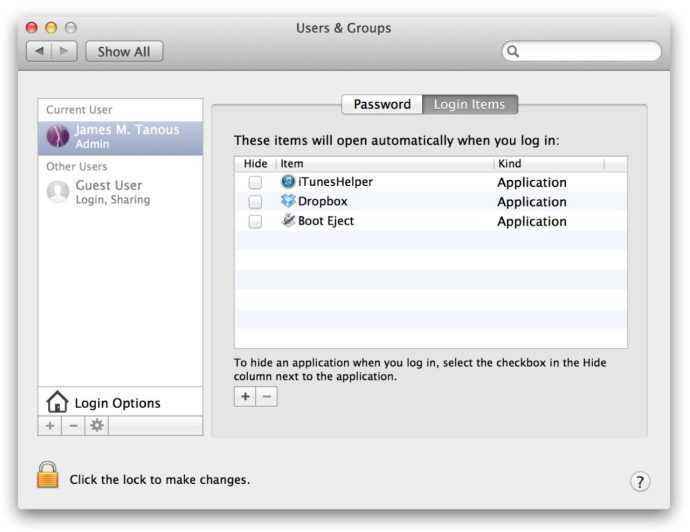Click the search input field
The height and width of the screenshot is (532, 690).
coord(582,51)
